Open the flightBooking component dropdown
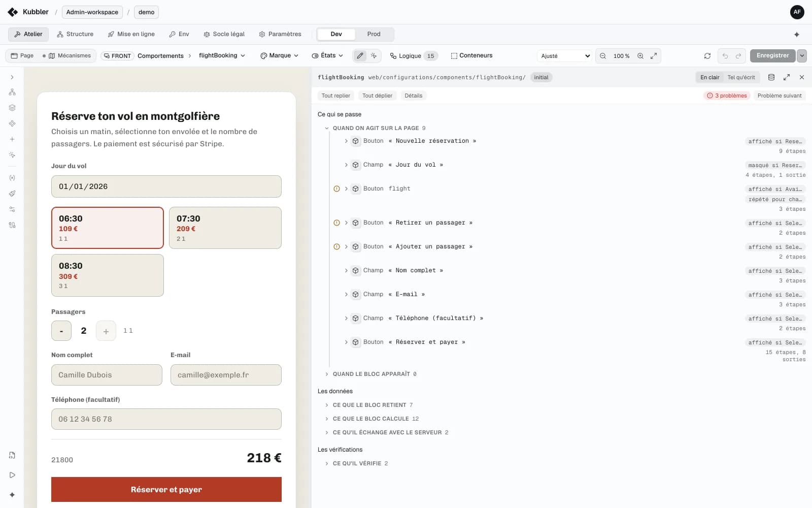The height and width of the screenshot is (508, 812). pos(222,55)
